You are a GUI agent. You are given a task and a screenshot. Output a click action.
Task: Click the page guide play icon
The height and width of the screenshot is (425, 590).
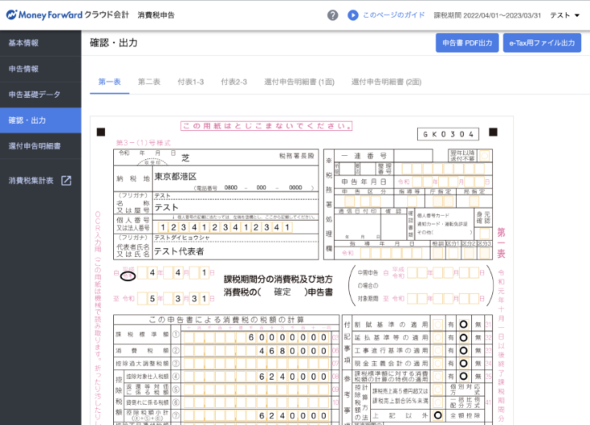[x=353, y=15]
